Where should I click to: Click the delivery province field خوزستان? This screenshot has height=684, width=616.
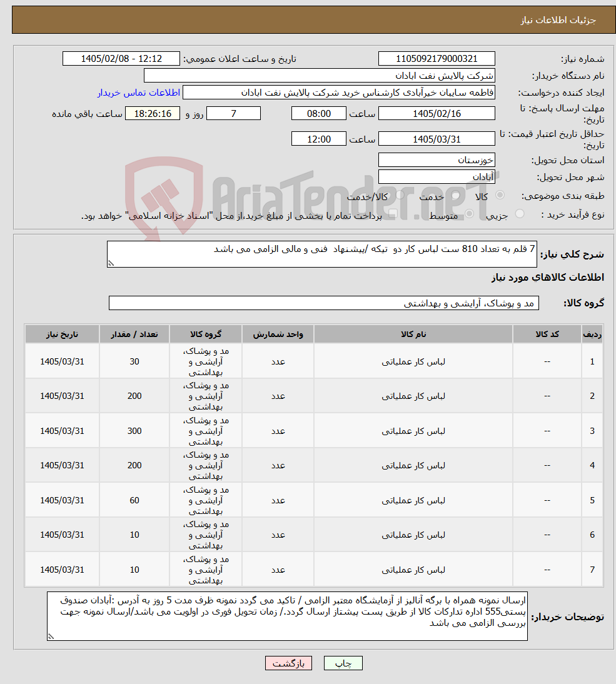437,159
